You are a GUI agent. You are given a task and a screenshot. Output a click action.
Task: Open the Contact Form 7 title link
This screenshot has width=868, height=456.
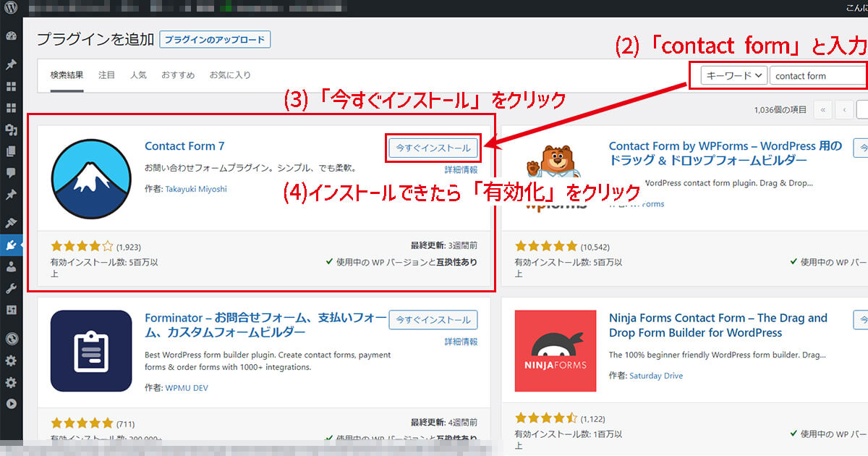(x=184, y=145)
